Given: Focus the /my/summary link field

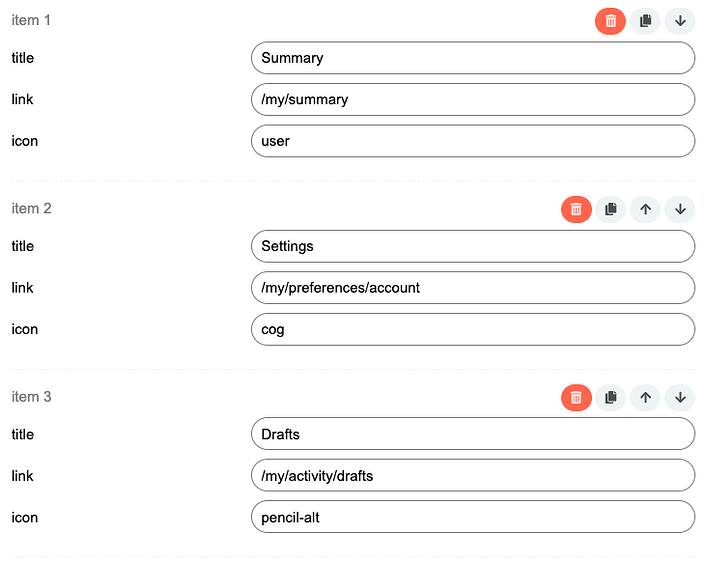Looking at the screenshot, I should tap(472, 100).
